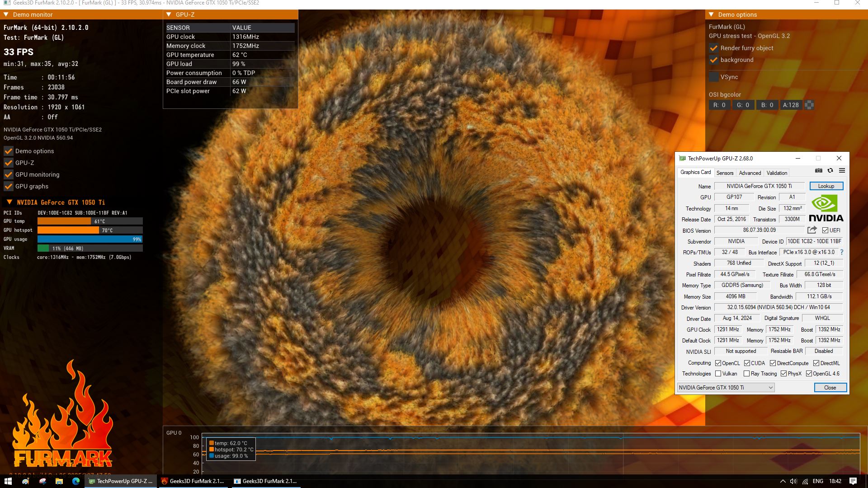Enable the VSync checkbox
The width and height of the screenshot is (868, 488).
pyautogui.click(x=714, y=77)
